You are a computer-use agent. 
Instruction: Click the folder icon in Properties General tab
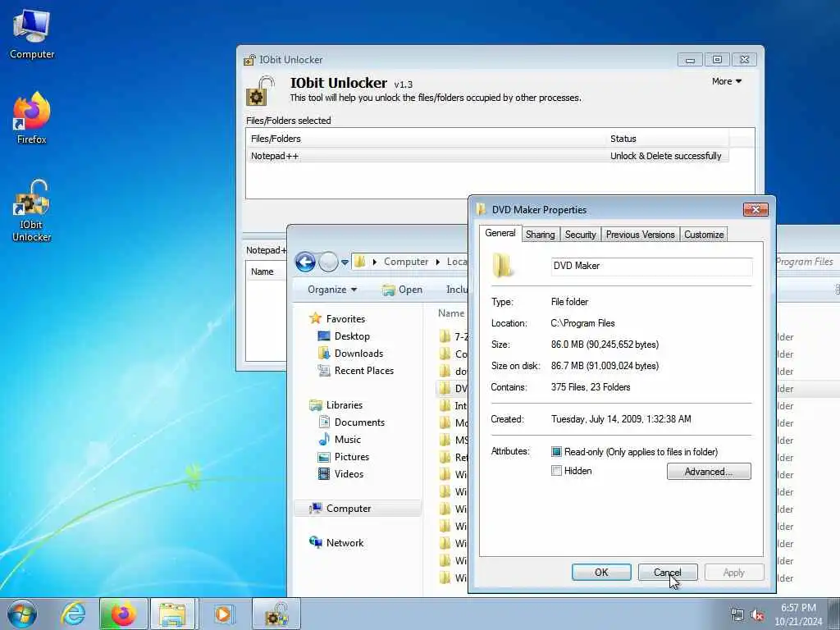[x=503, y=266]
